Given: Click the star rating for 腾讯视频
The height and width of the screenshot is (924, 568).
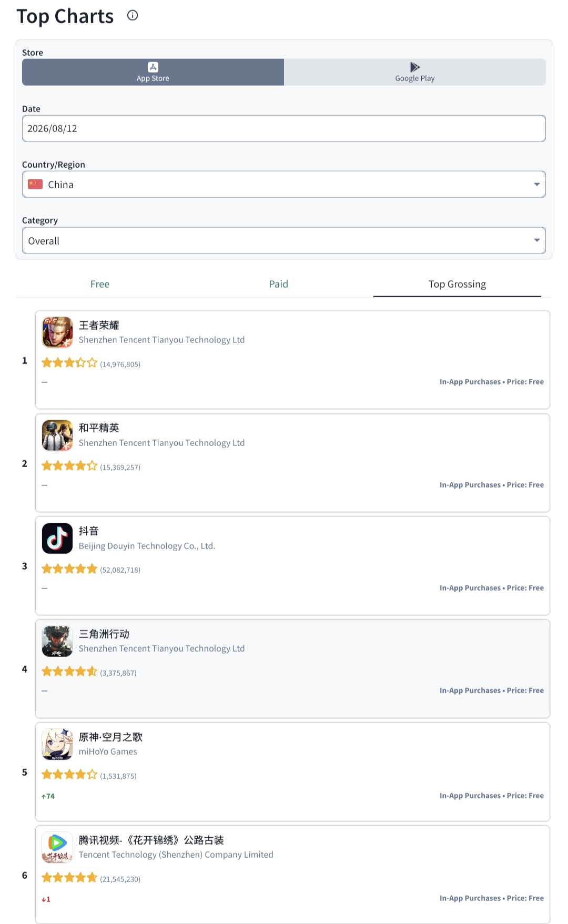Looking at the screenshot, I should [x=69, y=878].
